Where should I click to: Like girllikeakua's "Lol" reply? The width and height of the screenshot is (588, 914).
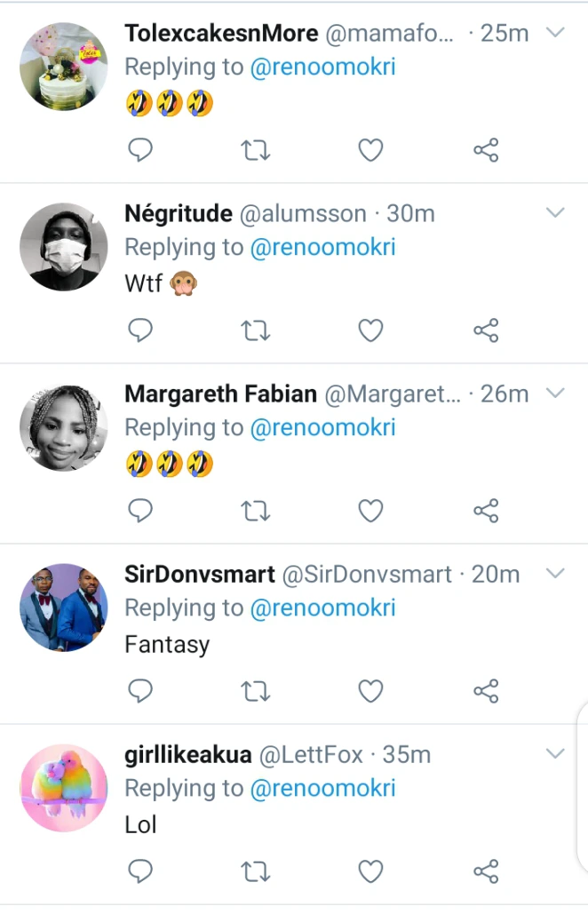coord(370,871)
